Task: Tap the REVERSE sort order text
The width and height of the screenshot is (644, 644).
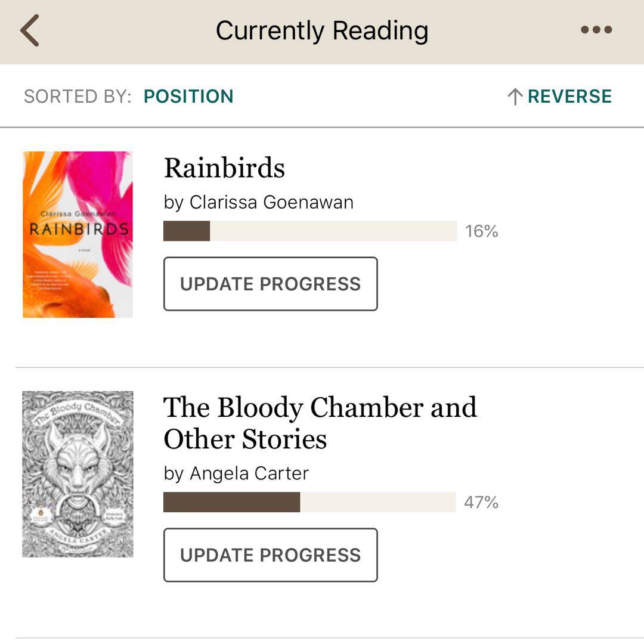Action: pos(569,97)
